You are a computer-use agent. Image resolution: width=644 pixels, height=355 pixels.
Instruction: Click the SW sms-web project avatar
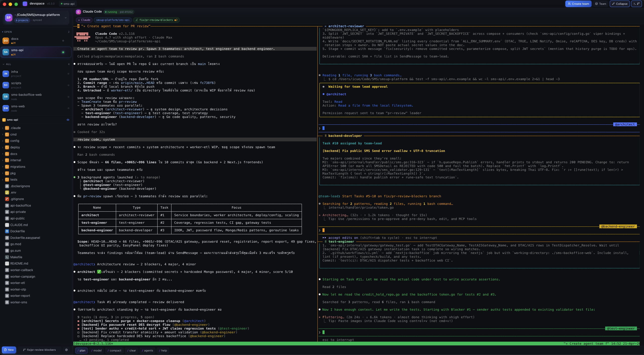coord(6,108)
